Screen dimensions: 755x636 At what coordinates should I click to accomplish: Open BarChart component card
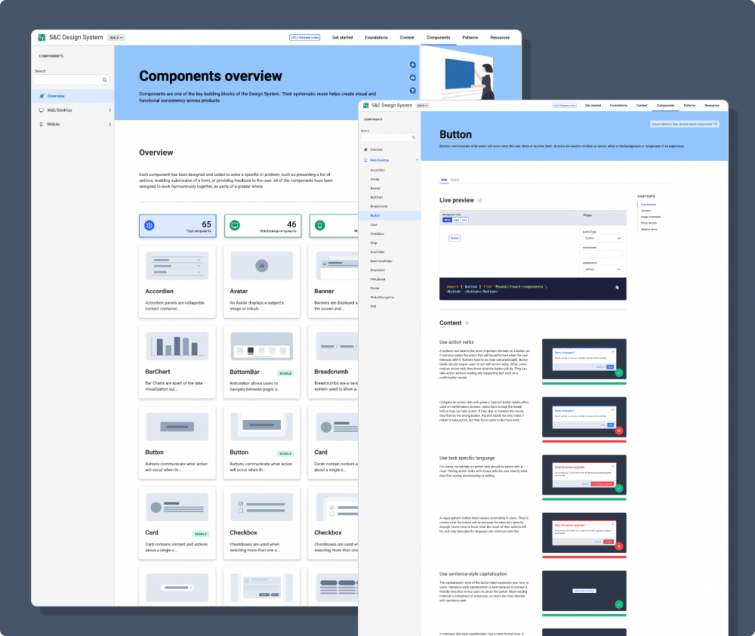point(177,363)
